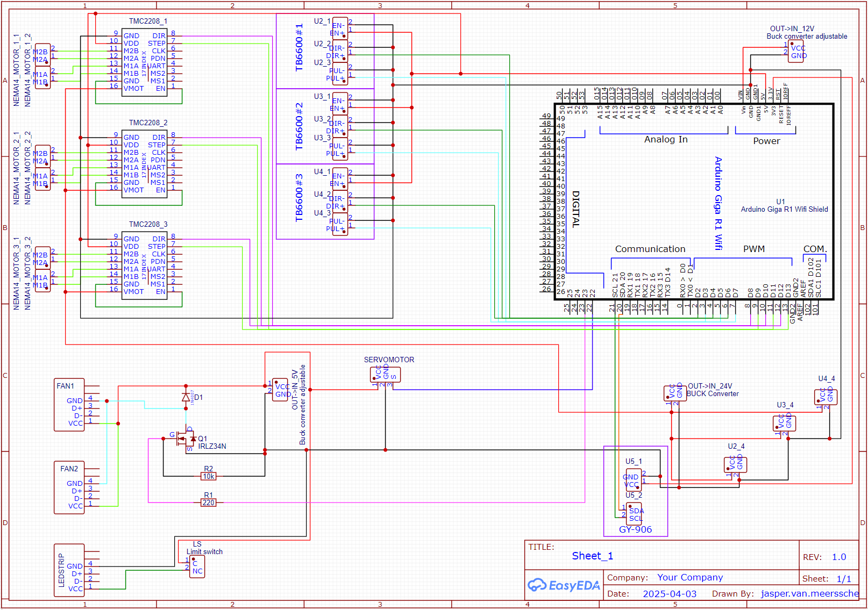Image resolution: width=868 pixels, height=610 pixels.
Task: Click the Sheet_1 title text
Action: point(592,556)
